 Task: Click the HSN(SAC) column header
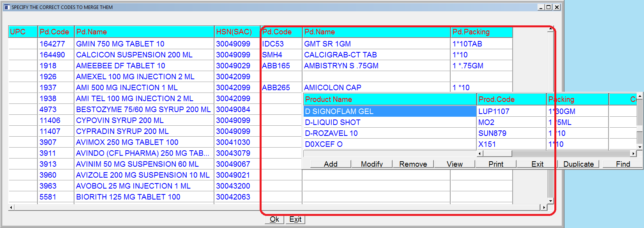click(x=237, y=32)
